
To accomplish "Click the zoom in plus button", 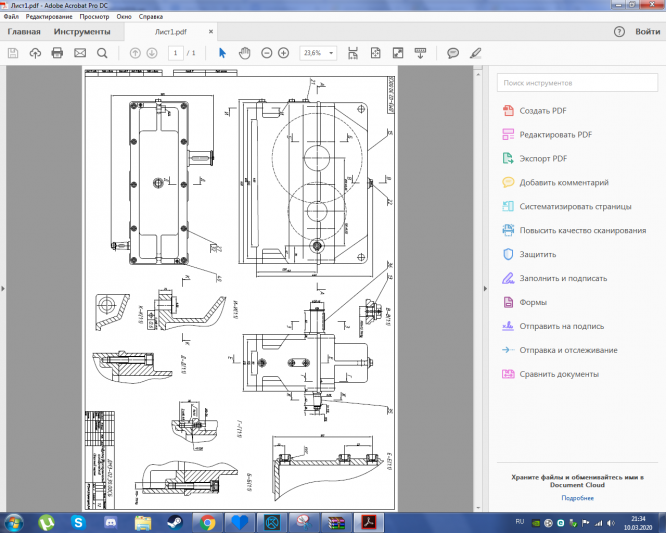I will click(283, 53).
